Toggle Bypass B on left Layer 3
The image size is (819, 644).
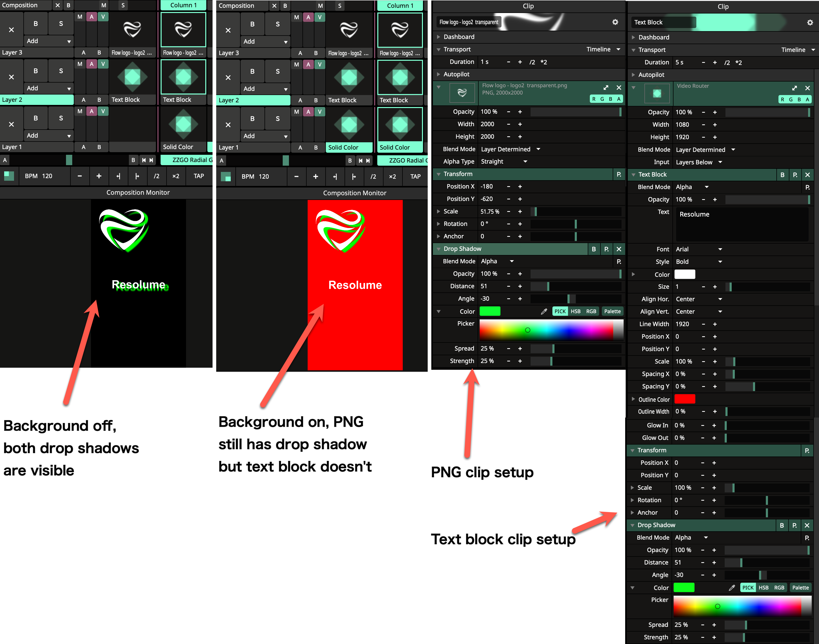pyautogui.click(x=35, y=23)
